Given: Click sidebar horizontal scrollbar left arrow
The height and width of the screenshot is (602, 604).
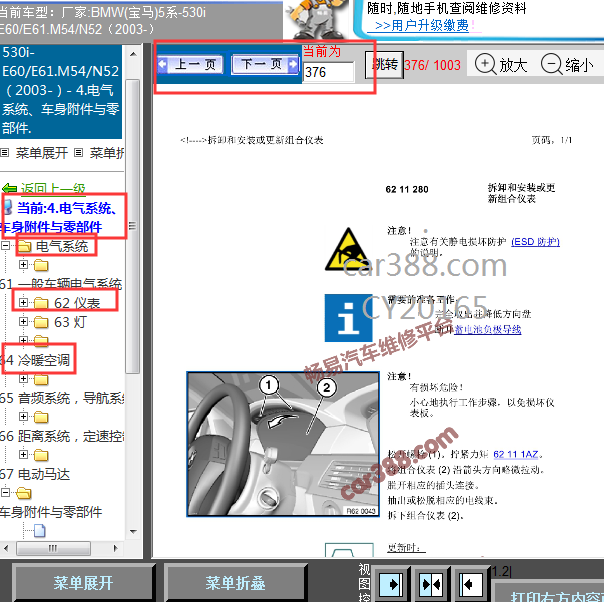Looking at the screenshot, I should click(x=5, y=548).
